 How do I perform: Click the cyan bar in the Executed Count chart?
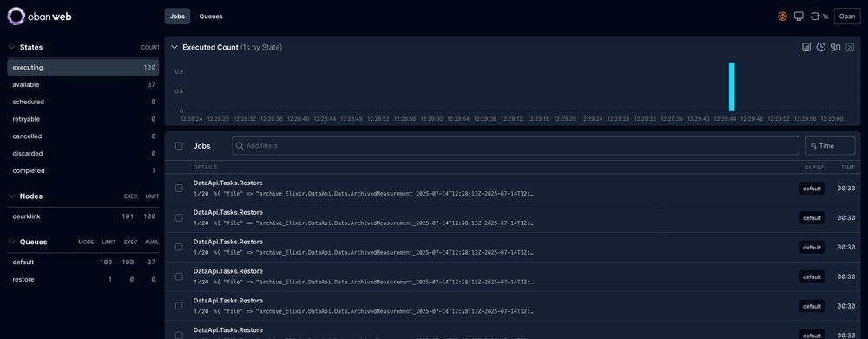coord(732,87)
